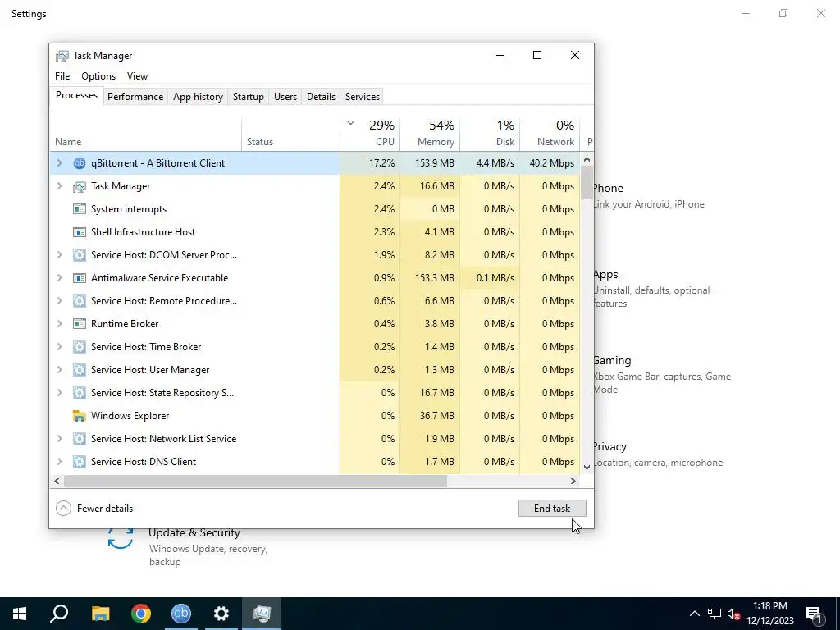The height and width of the screenshot is (630, 840).
Task: Click the Service Host: Remote Procedure gear icon
Action: pos(80,301)
